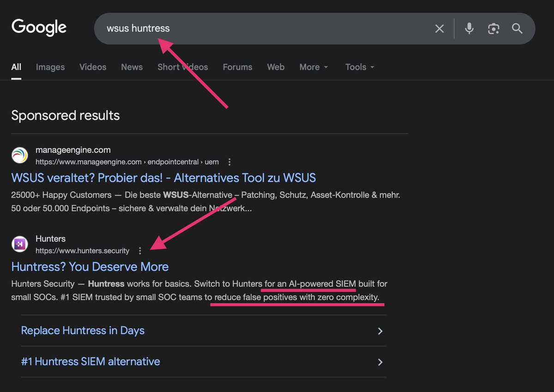This screenshot has width=554, height=392.
Task: Open the Huntress? You Deserve More link
Action: [x=90, y=267]
